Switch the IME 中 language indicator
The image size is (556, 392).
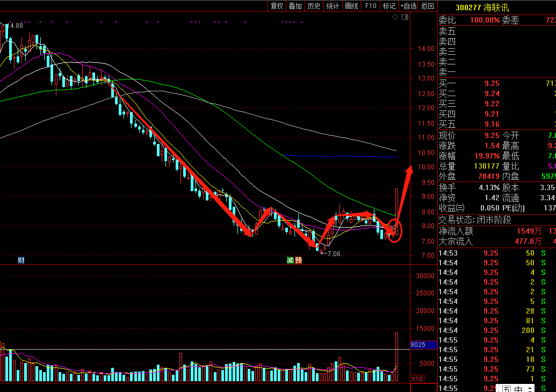point(518,389)
